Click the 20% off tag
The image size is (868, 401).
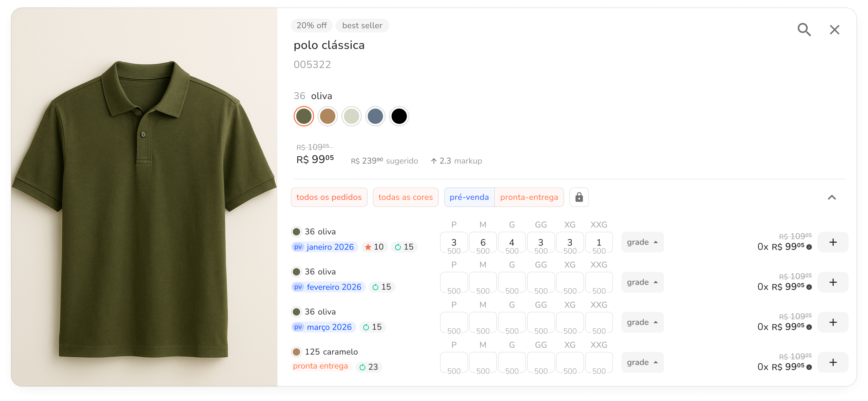point(311,26)
